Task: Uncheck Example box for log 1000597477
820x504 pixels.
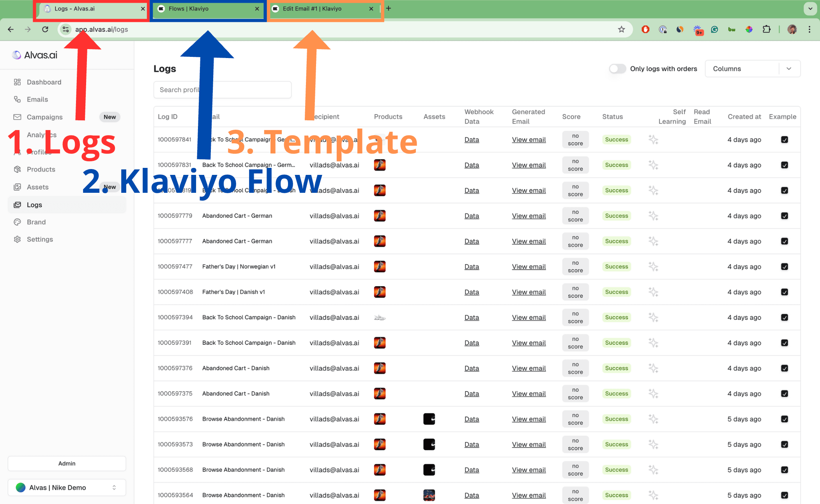Action: [785, 267]
